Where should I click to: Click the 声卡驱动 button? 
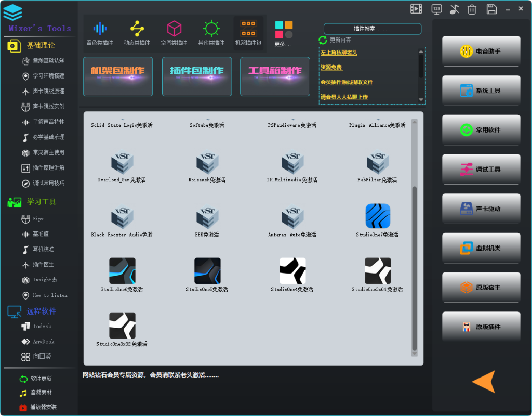pos(481,209)
